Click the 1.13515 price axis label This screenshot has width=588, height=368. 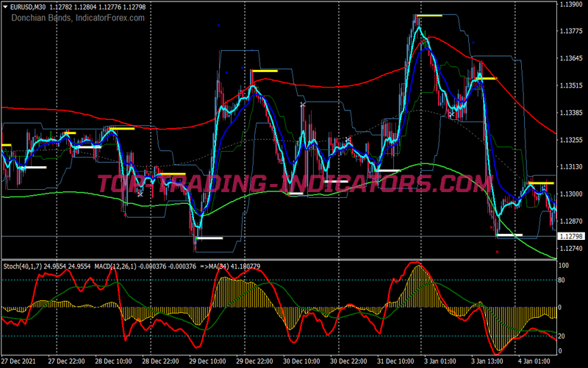(570, 85)
